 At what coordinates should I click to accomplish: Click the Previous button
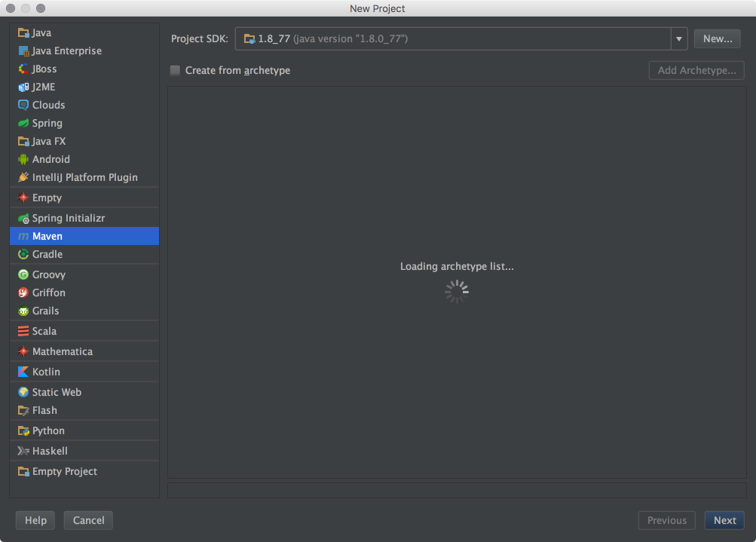point(667,520)
